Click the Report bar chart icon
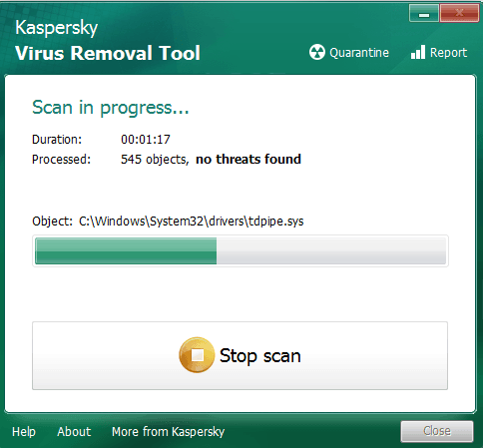 [x=418, y=52]
